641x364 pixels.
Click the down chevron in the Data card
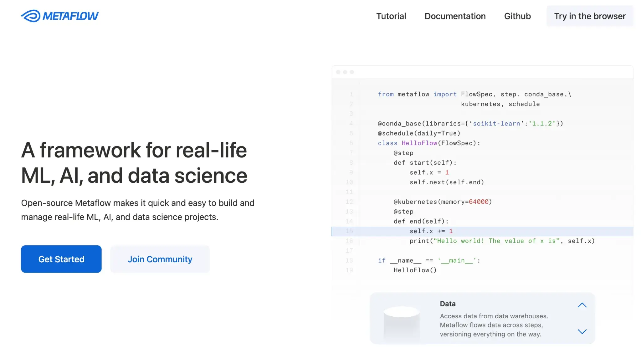(x=582, y=331)
